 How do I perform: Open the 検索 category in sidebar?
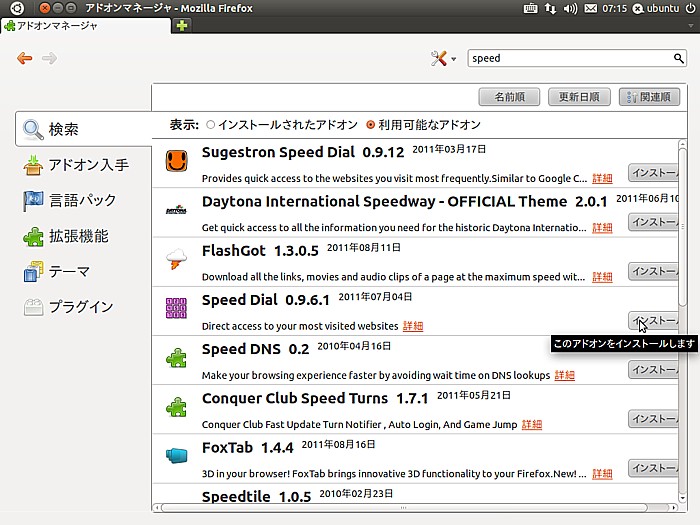(x=84, y=129)
